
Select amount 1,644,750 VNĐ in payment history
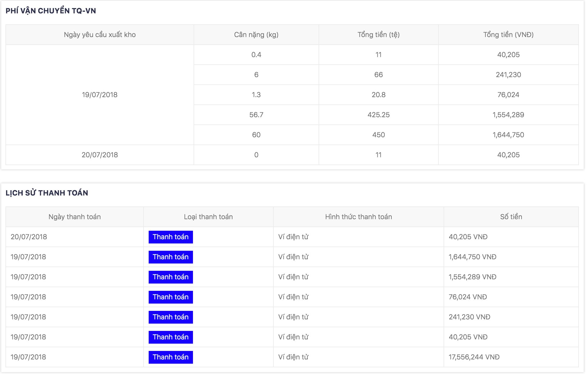tap(473, 257)
